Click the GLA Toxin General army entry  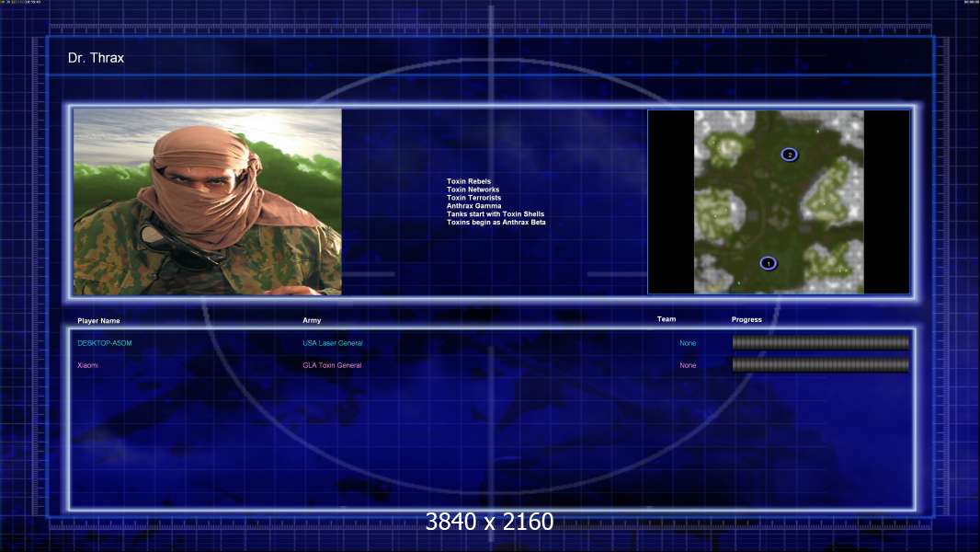332,365
